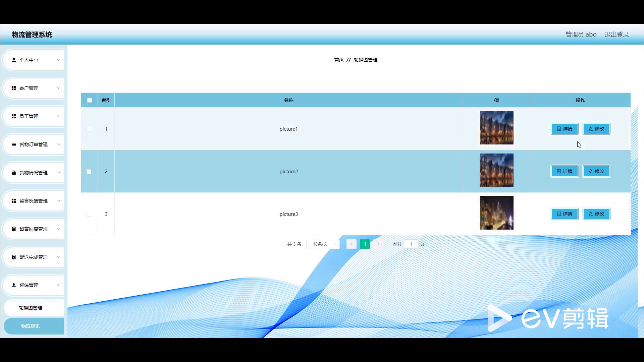Open the 留言回复管理 menu label
Screen dimensions: 644x362
tap(34, 229)
